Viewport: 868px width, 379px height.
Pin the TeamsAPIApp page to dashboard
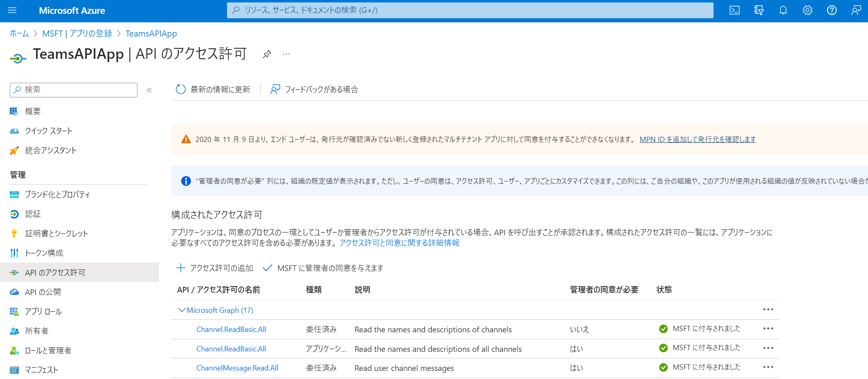(267, 54)
